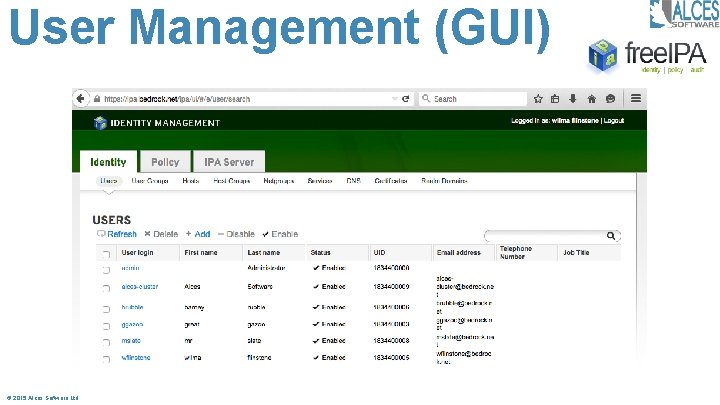Click the chat smiley icon in toolbar
The height and width of the screenshot is (405, 720).
[610, 99]
